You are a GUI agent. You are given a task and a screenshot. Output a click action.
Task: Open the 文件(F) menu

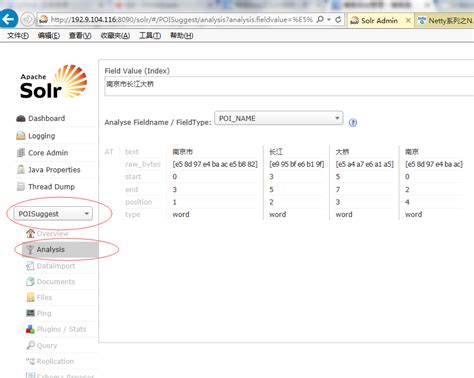18,36
